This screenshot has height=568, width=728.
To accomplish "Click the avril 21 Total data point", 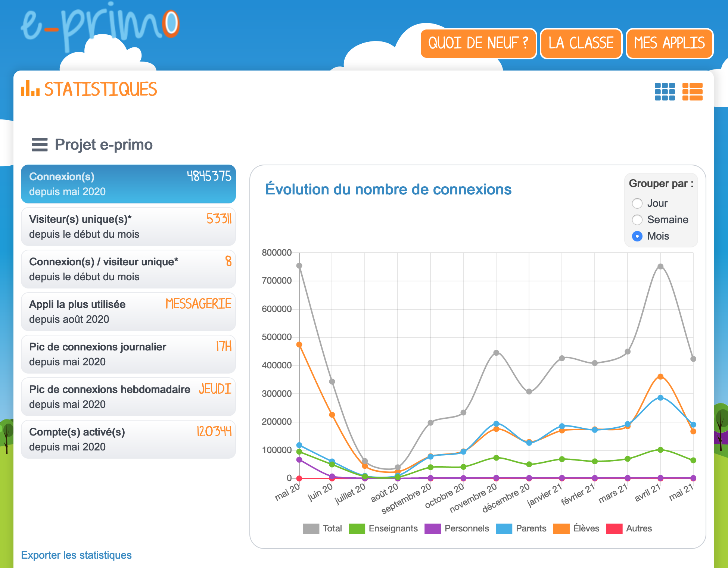I will (x=660, y=266).
